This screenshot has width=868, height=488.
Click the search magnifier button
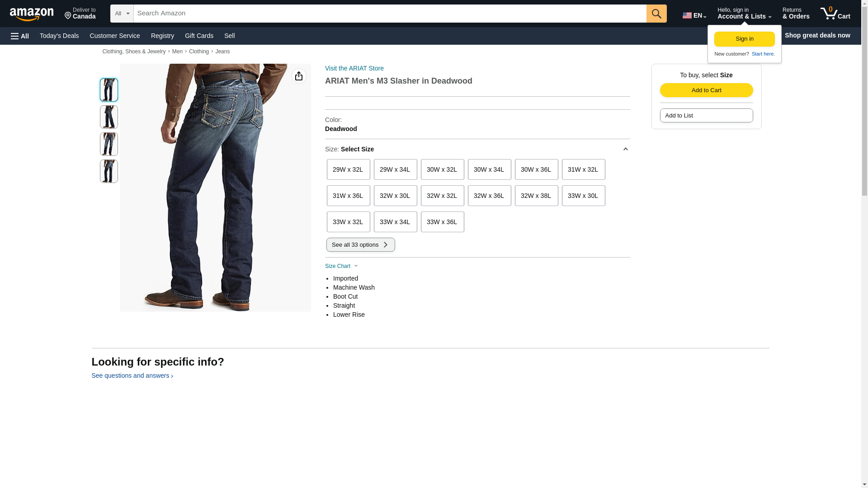click(x=656, y=14)
